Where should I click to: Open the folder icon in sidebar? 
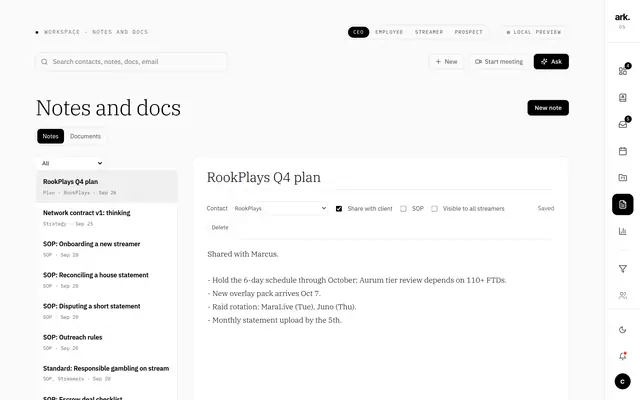(x=622, y=178)
